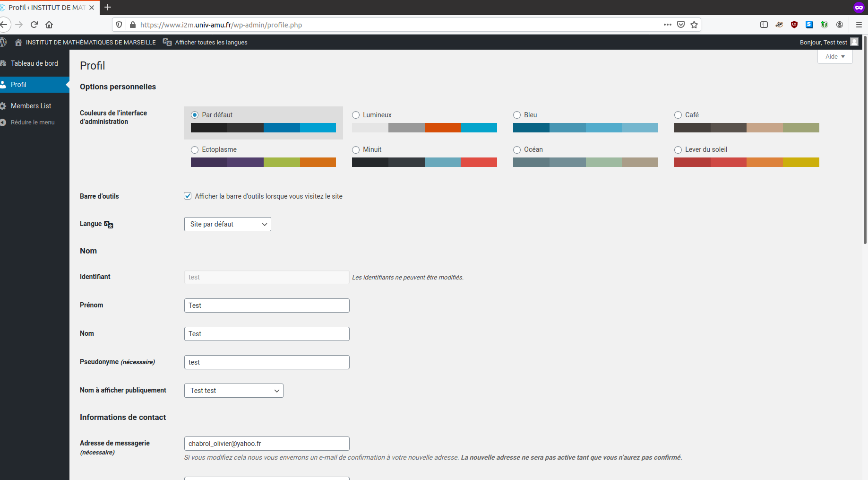Click the browser back arrow
Screen dimensions: 868x480
(4, 25)
